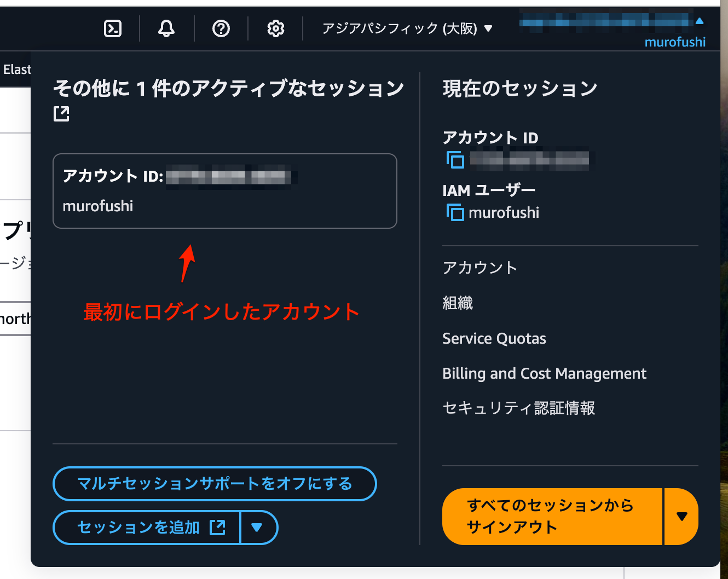This screenshot has height=579, width=728.
Task: Open the セキュリティ認証情報 link
Action: [518, 408]
